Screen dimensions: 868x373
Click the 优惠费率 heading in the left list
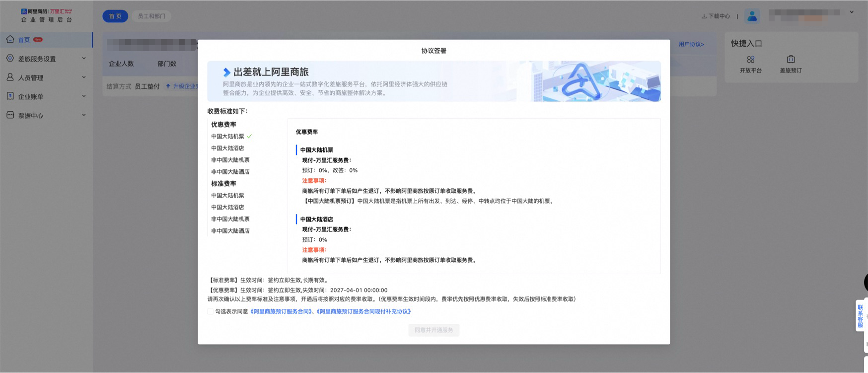pos(223,125)
